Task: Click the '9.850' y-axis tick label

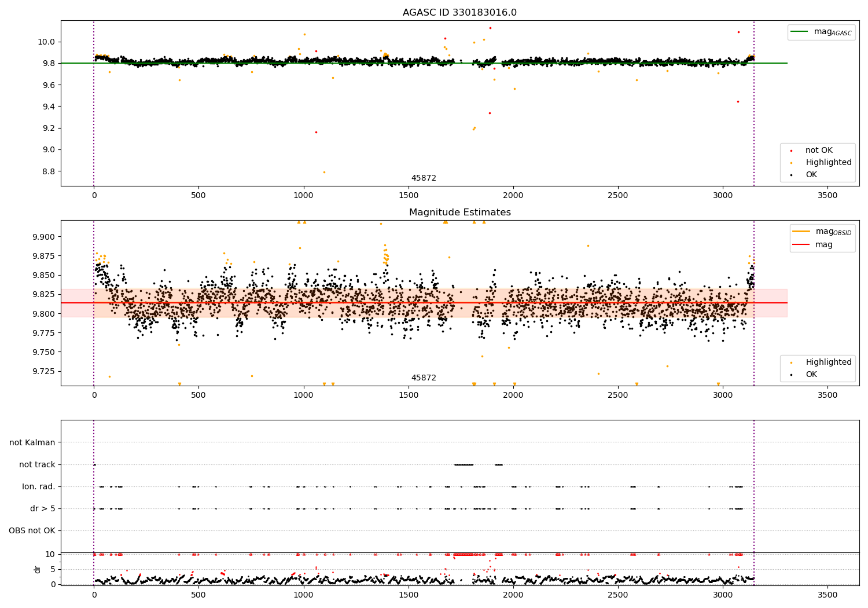Action: click(43, 275)
